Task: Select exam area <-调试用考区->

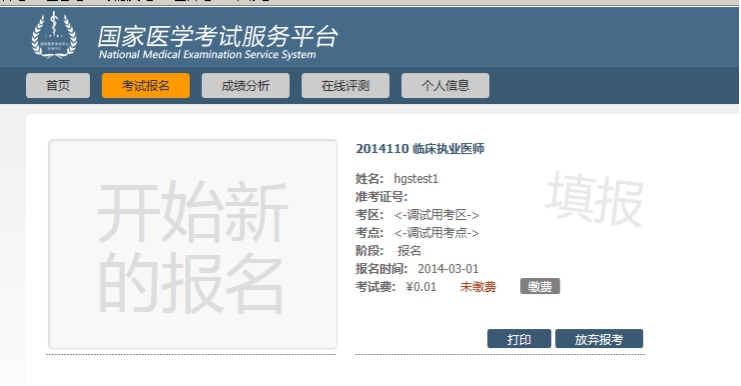Action: click(x=436, y=215)
